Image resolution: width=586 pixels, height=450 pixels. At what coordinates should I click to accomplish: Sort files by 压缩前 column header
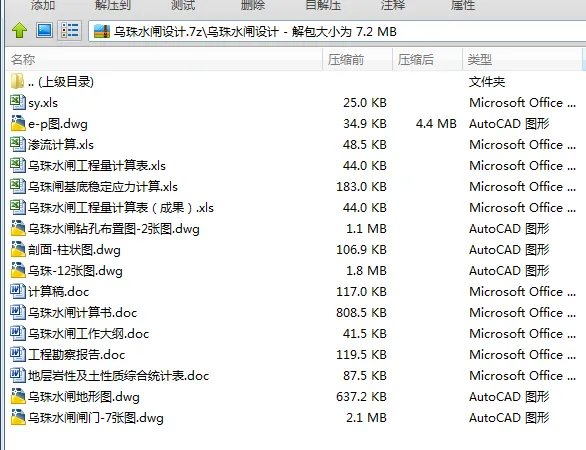point(358,59)
